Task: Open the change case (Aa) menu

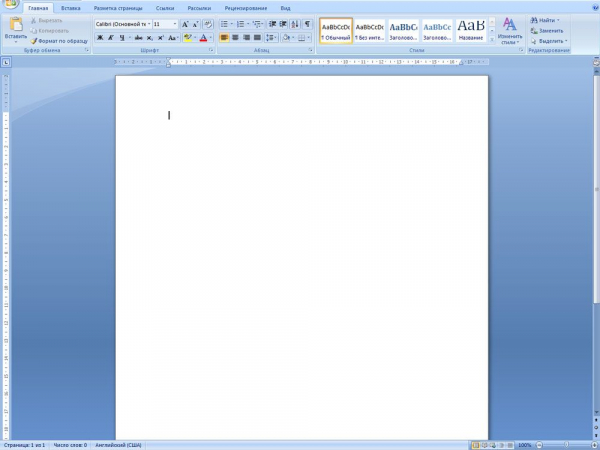Action: [173, 38]
